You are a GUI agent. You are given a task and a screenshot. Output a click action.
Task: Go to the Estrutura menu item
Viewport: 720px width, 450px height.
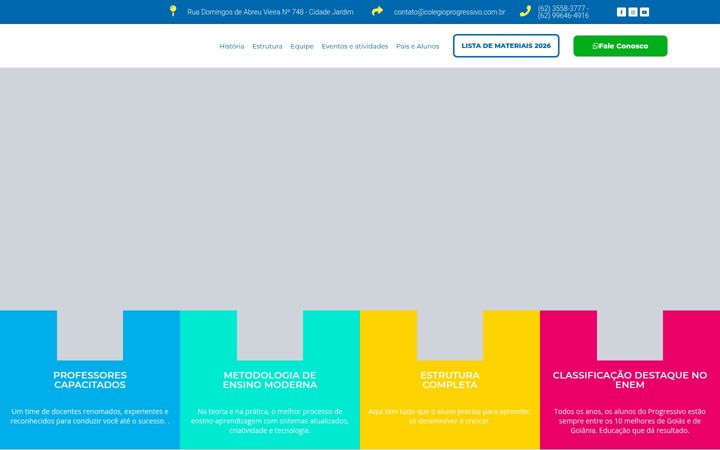point(267,46)
